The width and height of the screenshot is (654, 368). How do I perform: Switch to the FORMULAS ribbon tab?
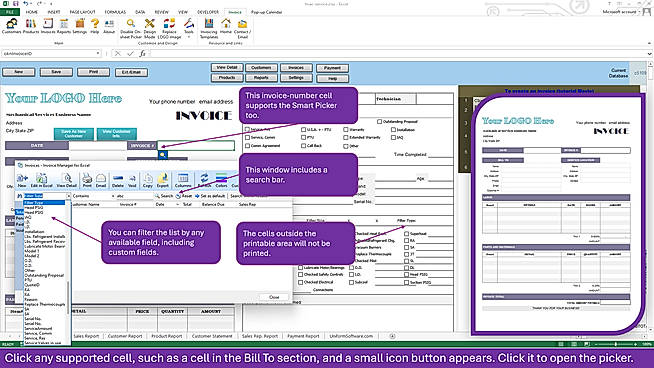[x=115, y=12]
